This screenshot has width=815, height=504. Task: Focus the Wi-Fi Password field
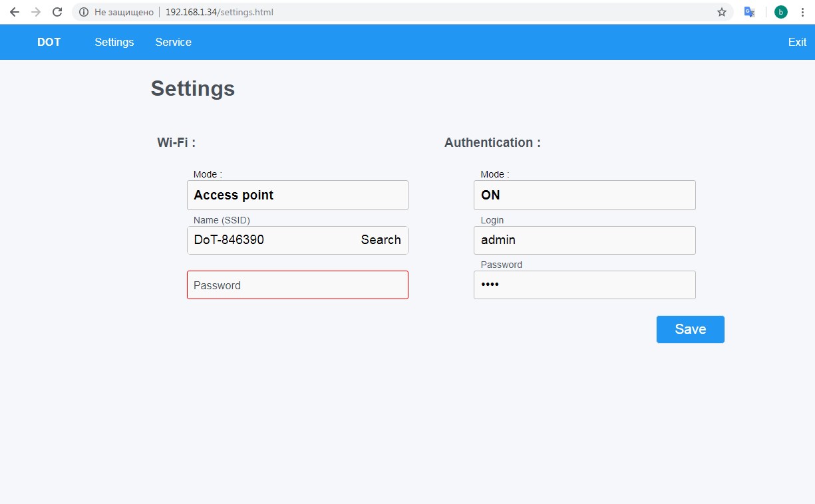pyautogui.click(x=297, y=285)
